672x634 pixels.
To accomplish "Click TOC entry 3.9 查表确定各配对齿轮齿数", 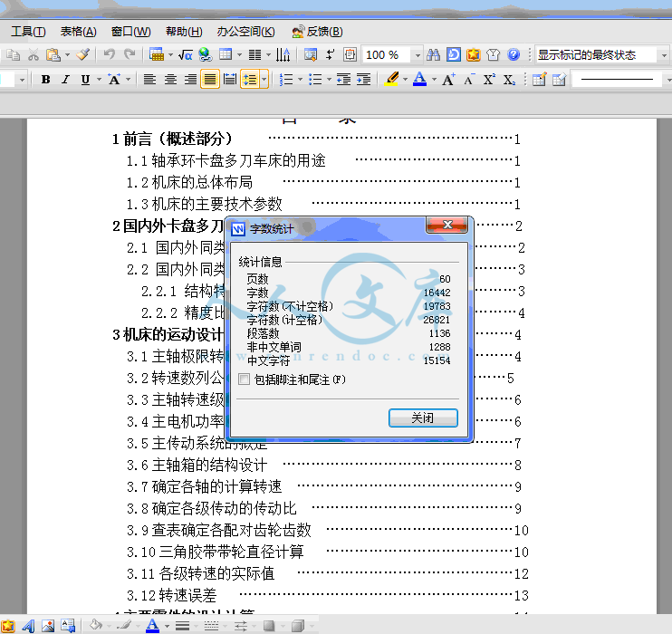I will click(x=219, y=530).
